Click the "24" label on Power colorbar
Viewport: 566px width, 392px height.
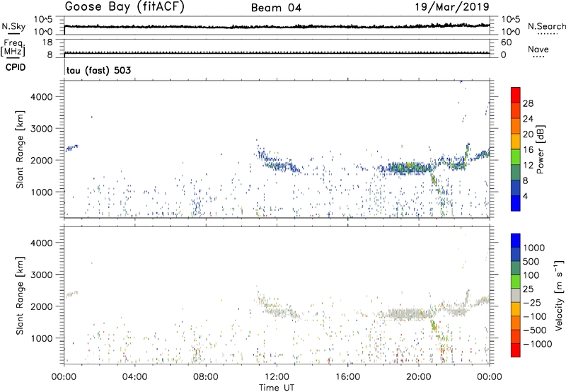pos(528,119)
